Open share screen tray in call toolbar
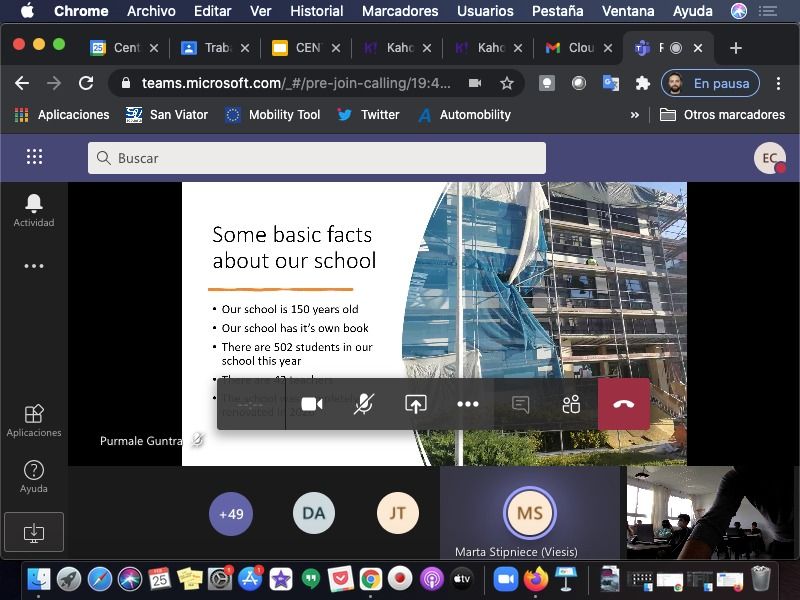This screenshot has height=600, width=800. [416, 404]
